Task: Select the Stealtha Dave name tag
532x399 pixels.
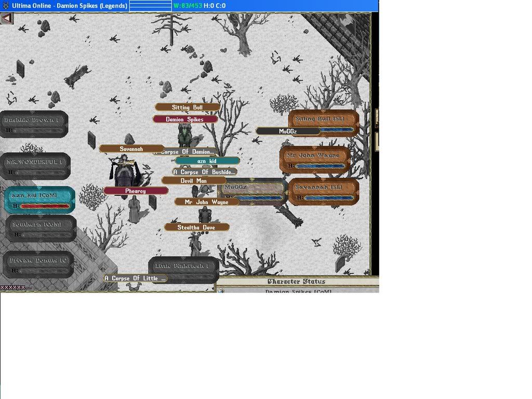Action: click(x=196, y=227)
